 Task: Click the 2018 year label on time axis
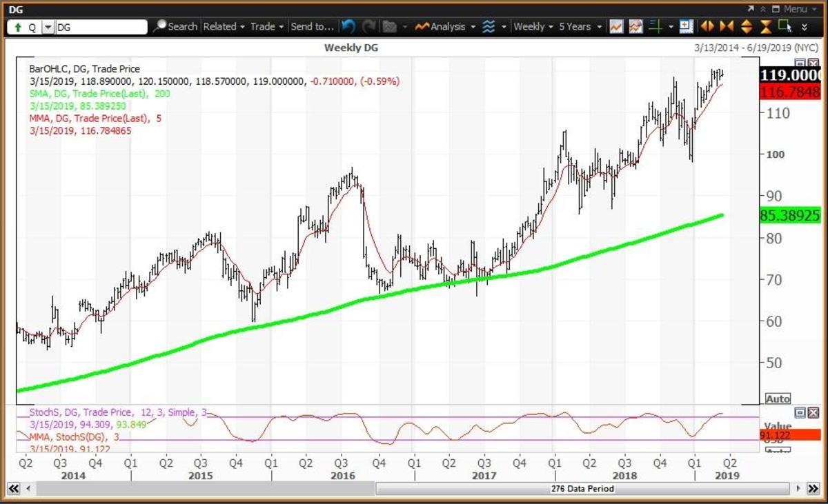[626, 476]
